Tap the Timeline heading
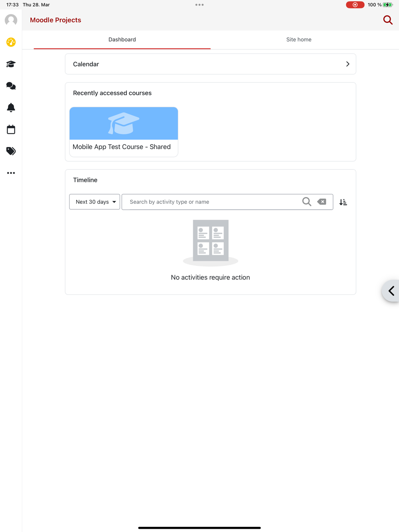399x532 pixels. click(85, 180)
